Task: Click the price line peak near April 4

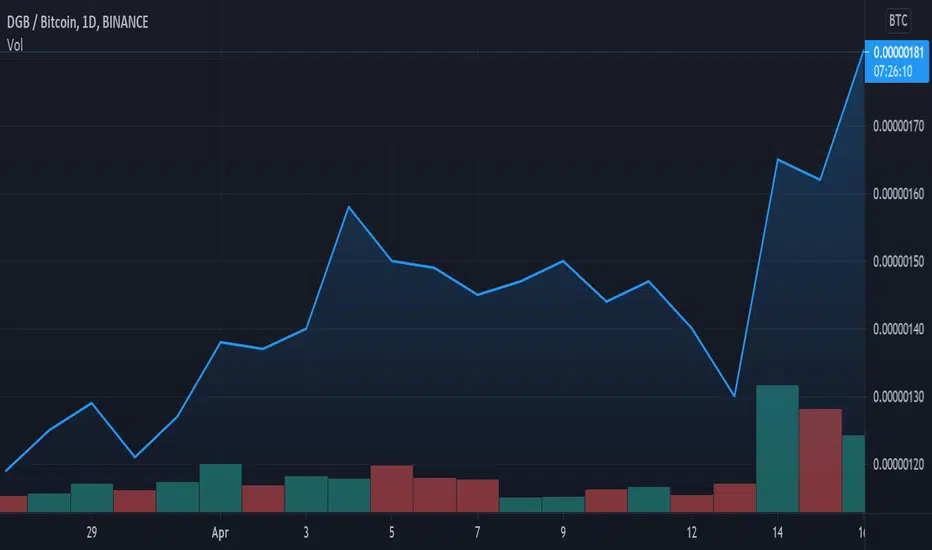Action: pos(349,207)
